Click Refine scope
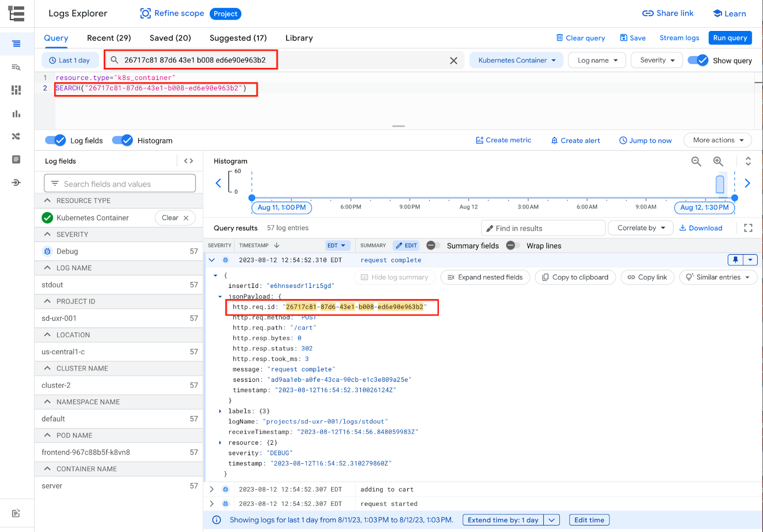The width and height of the screenshot is (763, 532). 172,13
